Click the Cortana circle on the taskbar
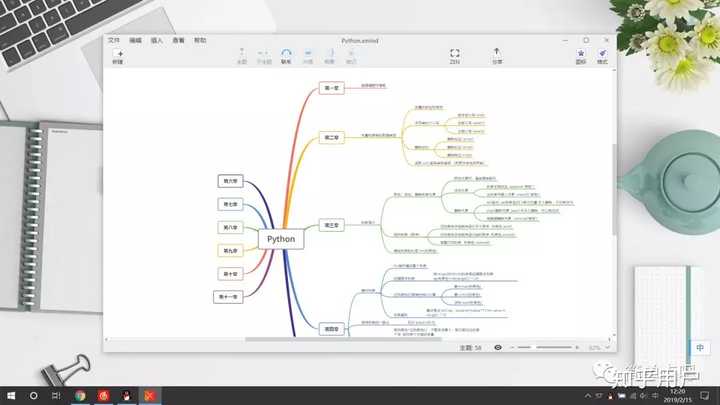Screen dimensions: 720x405 tap(34, 395)
